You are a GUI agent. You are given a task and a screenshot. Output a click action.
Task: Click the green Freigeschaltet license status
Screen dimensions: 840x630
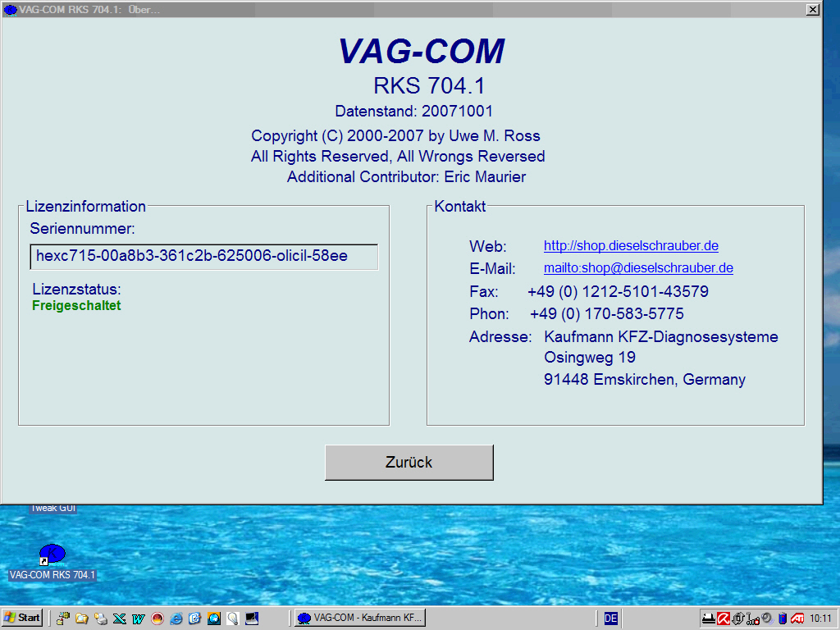coord(76,306)
